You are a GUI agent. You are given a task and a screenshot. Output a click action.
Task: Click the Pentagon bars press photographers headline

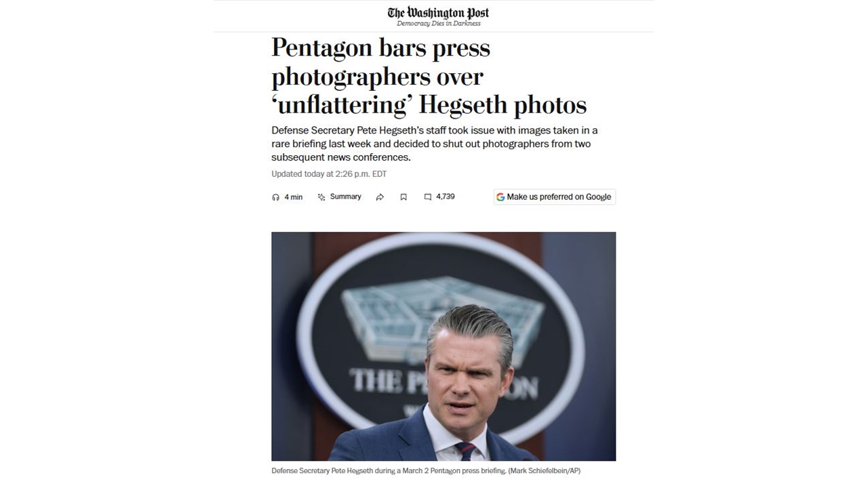[x=429, y=76]
